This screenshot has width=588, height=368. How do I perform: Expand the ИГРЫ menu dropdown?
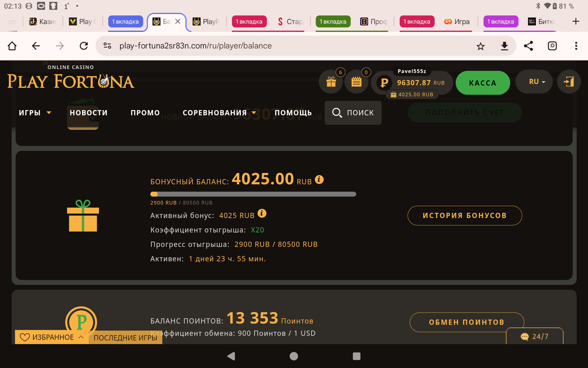(35, 113)
